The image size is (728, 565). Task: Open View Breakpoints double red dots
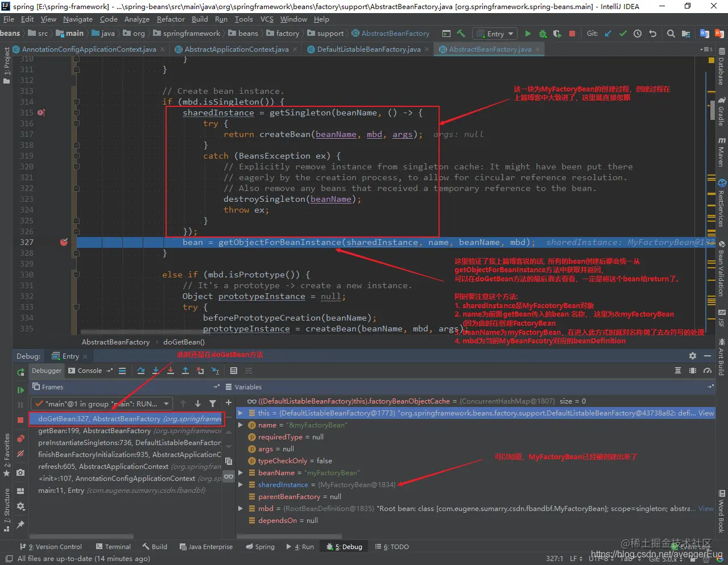[x=20, y=439]
